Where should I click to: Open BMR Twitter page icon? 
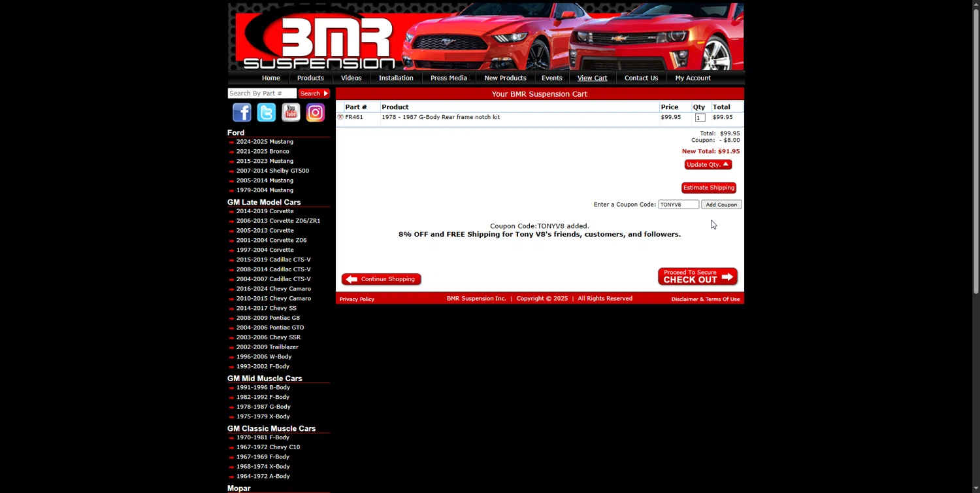pos(267,112)
